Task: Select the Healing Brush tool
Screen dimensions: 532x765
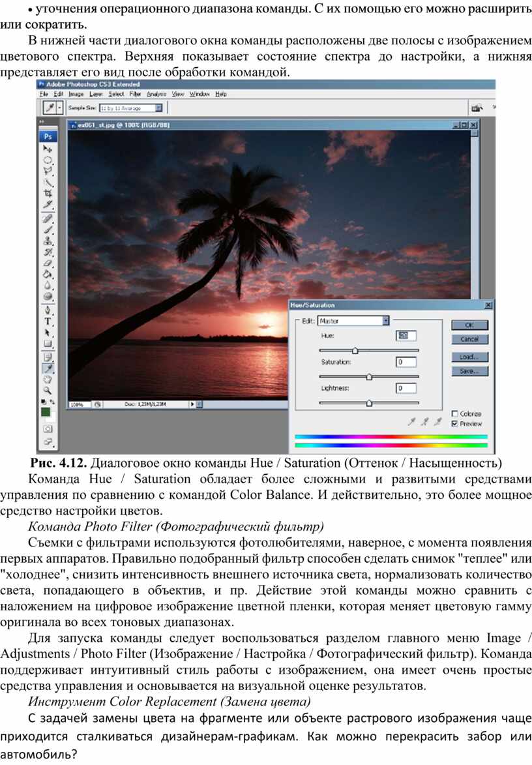Action: click(48, 218)
